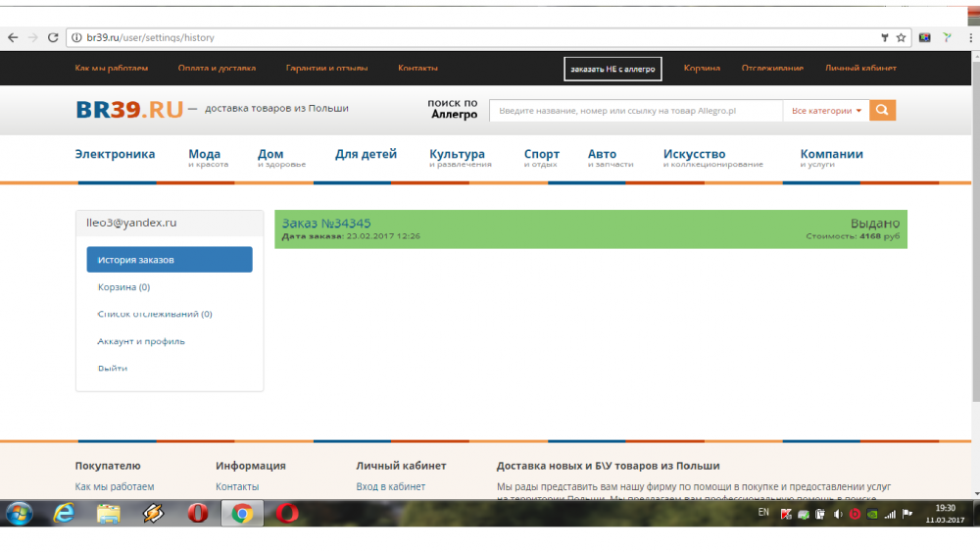980x552 pixels.
Task: Select Список отслеживаний (0) in the sidebar
Action: 155,314
